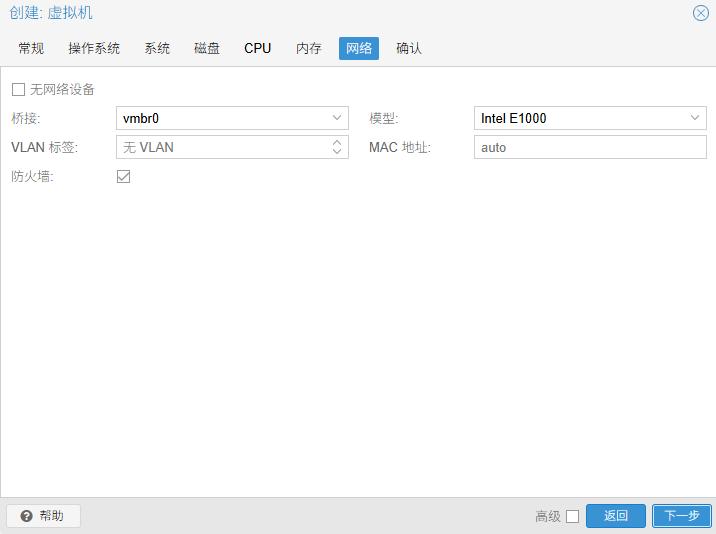Click the VLAN 标签 spinner arrows
This screenshot has height=534, width=716.
click(337, 147)
